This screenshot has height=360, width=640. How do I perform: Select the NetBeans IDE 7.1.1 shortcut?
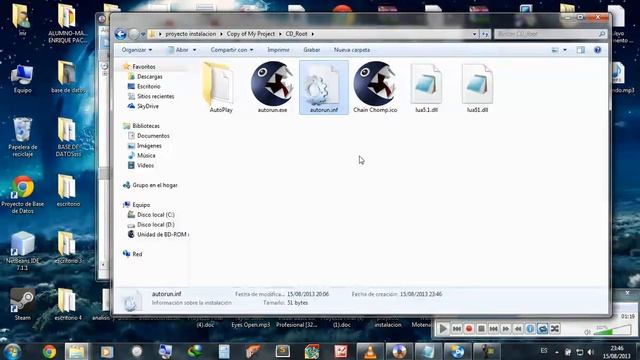22,251
